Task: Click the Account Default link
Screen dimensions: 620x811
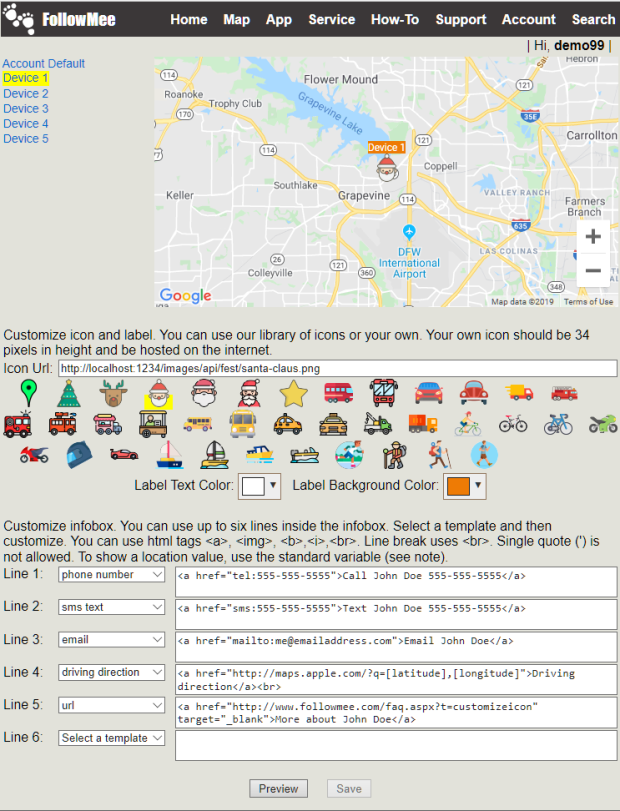Action: click(43, 64)
